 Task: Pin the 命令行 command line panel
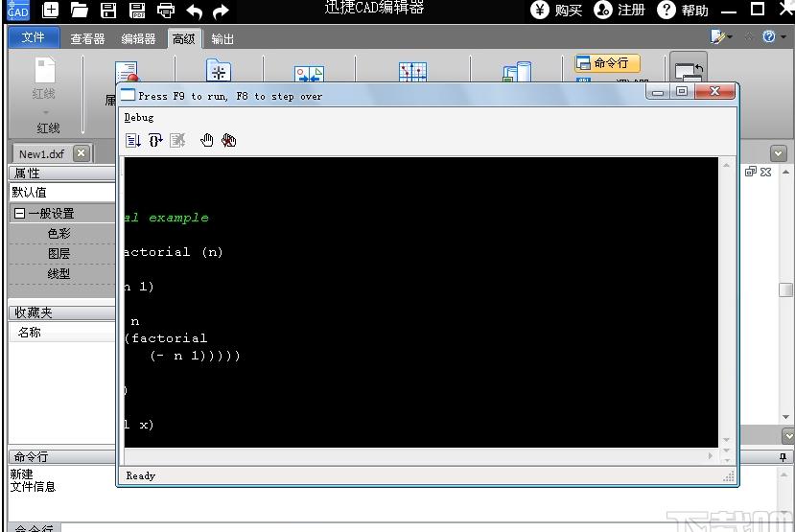pos(783,457)
